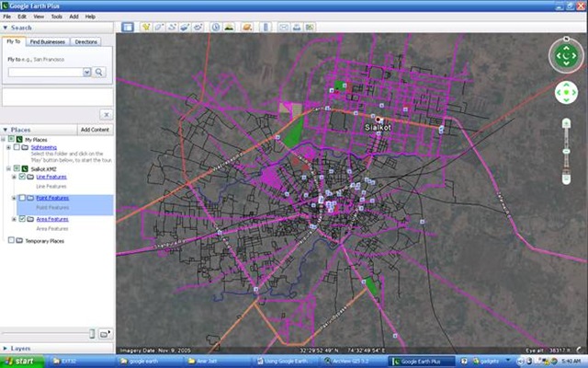Open the Help menu
Screen dimensions: 588x368
click(x=90, y=17)
